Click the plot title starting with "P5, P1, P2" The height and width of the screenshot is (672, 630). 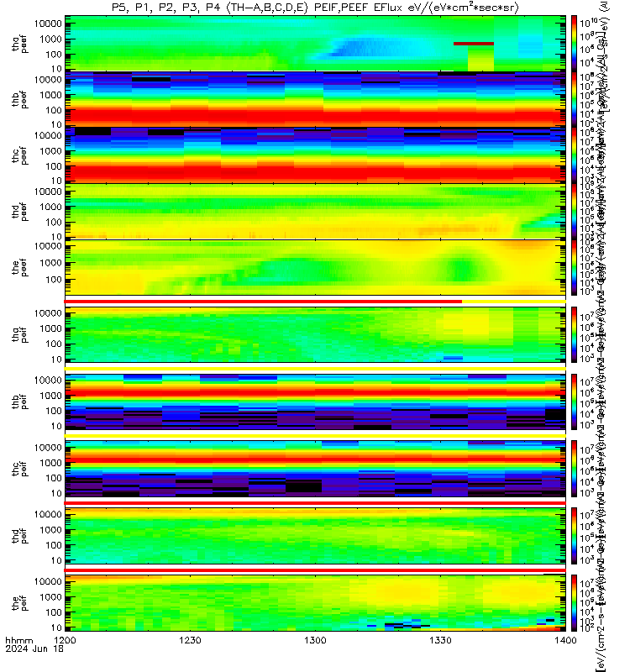(315, 8)
